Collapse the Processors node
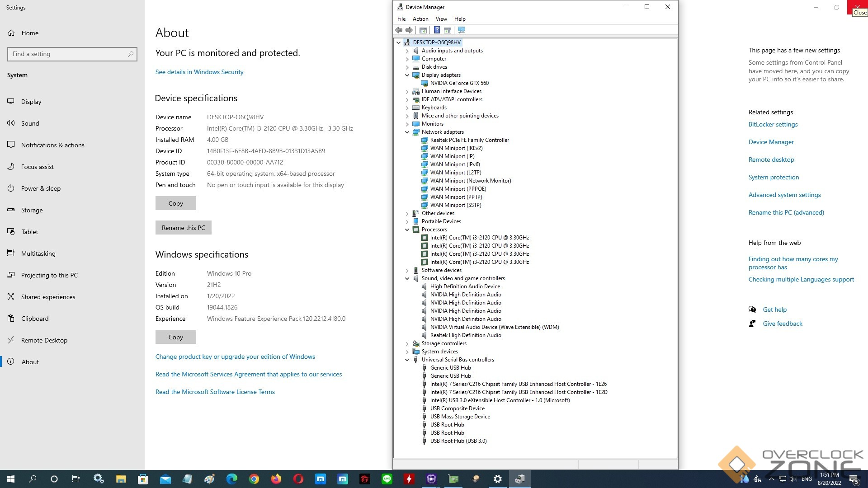868x488 pixels. coord(407,230)
